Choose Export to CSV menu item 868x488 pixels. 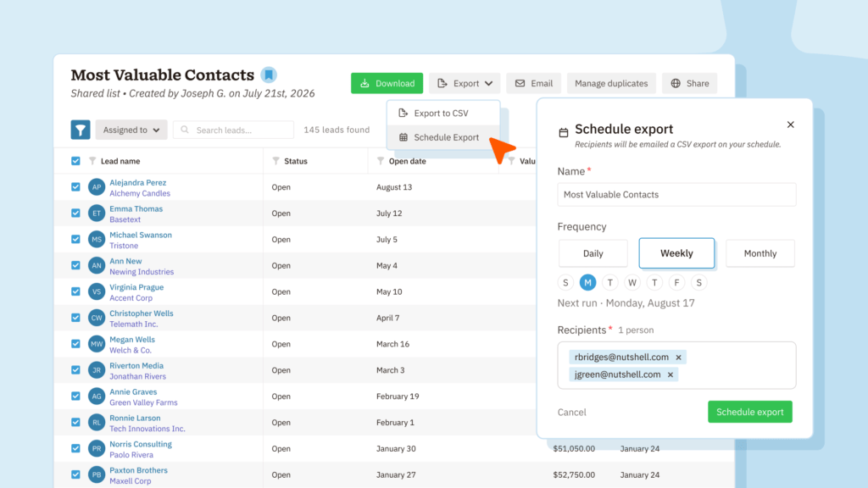[443, 113]
